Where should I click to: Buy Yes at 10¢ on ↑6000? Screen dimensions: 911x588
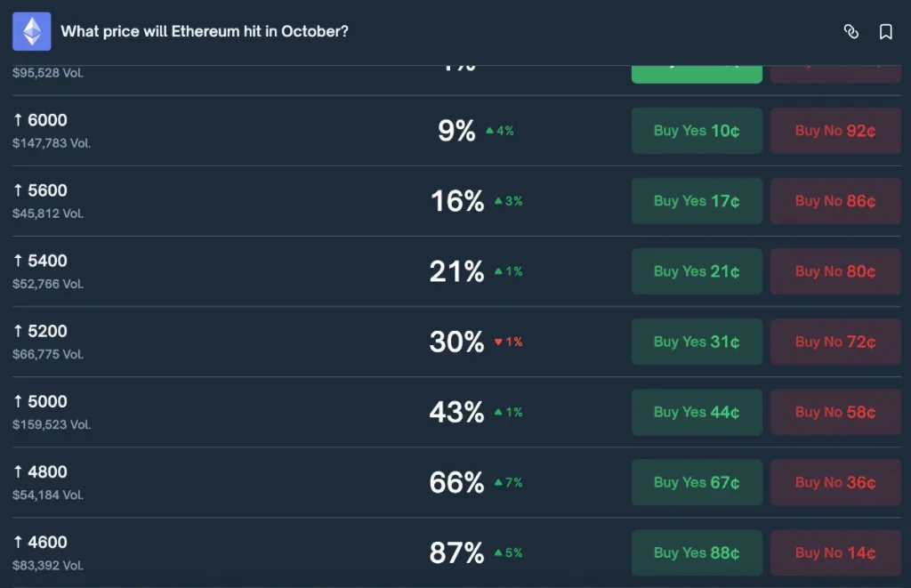click(x=697, y=130)
